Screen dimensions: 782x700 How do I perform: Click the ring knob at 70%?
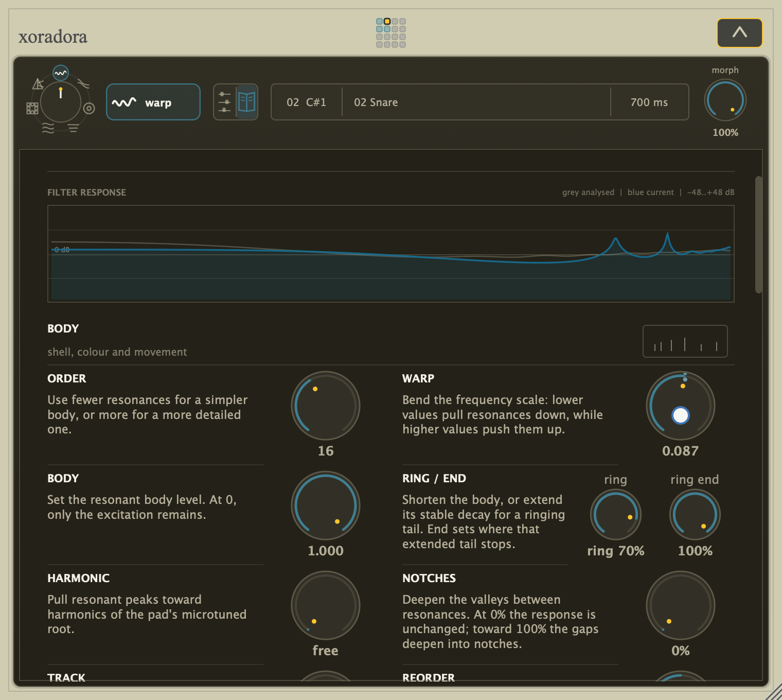click(x=616, y=515)
